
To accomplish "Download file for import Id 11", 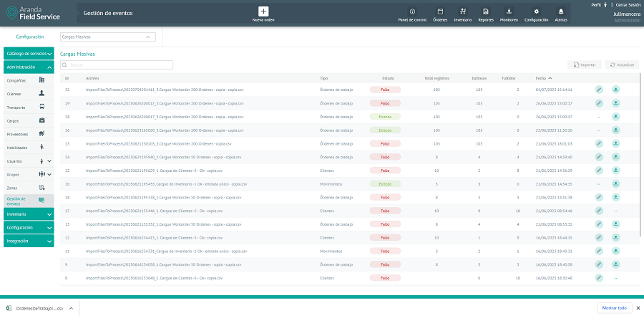I will 615,251.
